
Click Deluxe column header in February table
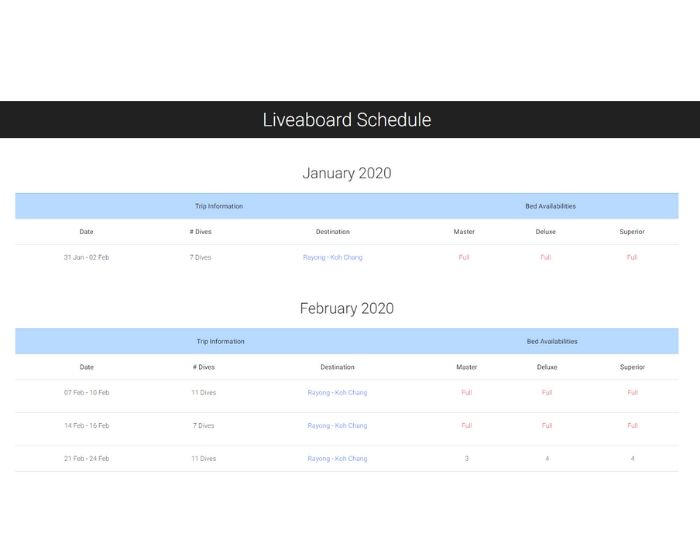[x=547, y=367]
